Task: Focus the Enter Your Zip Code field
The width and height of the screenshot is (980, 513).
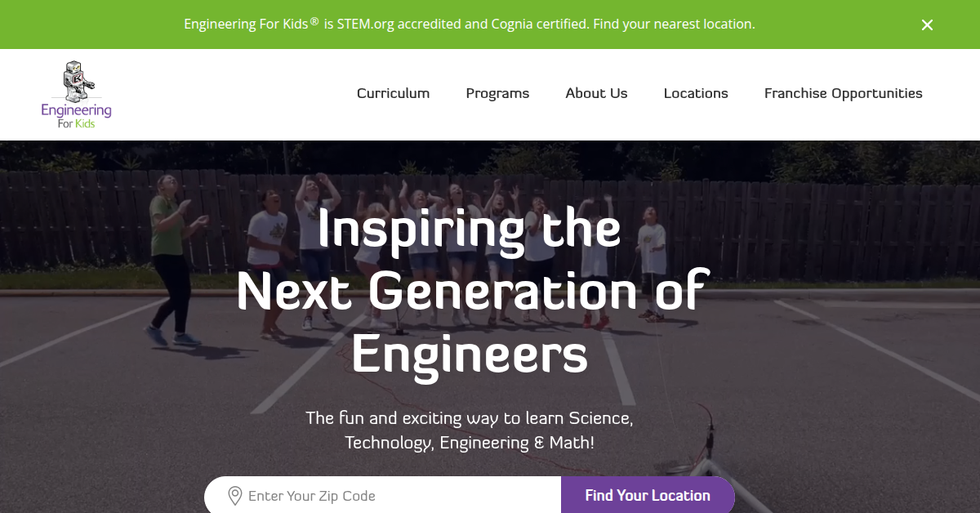Action: [392, 496]
